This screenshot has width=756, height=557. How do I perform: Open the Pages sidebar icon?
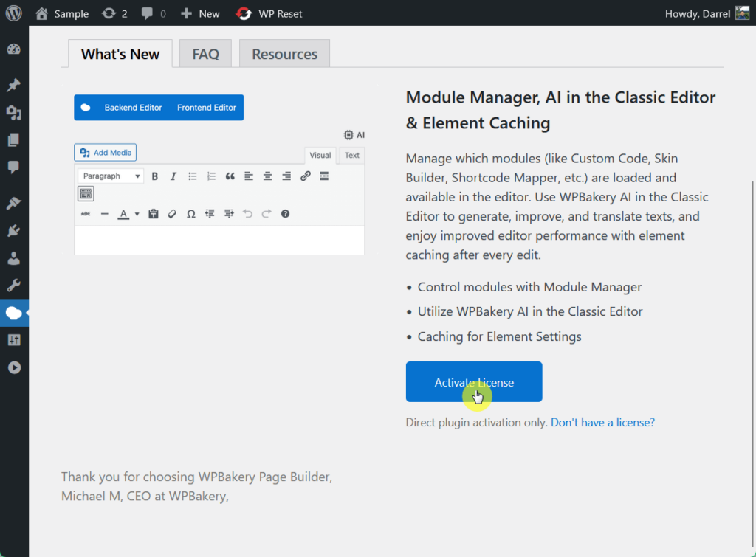(13, 139)
